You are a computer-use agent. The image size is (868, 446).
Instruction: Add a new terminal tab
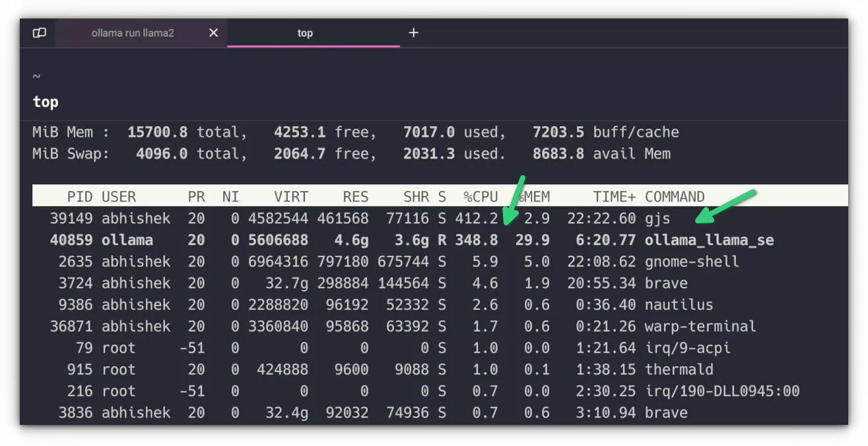[x=413, y=32]
